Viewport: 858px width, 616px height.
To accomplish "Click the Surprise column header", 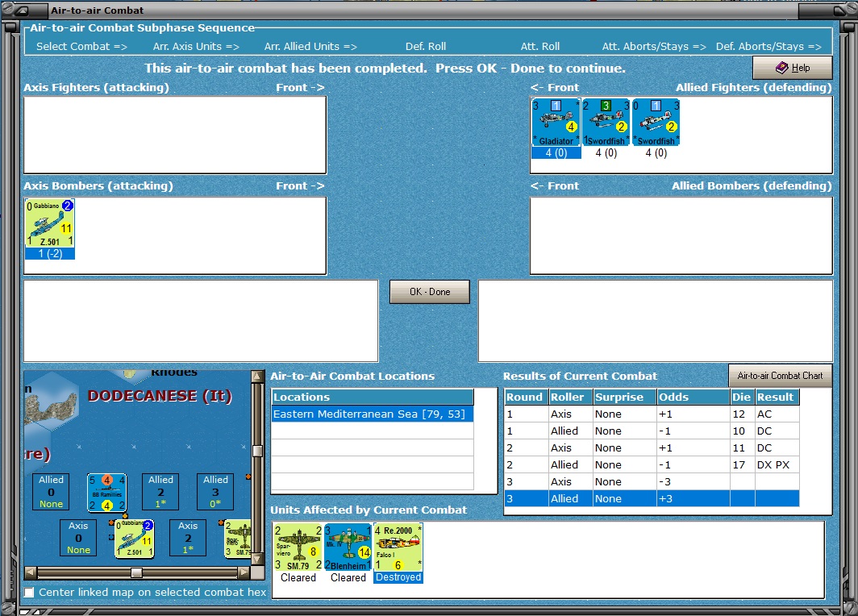I will pyautogui.click(x=625, y=397).
